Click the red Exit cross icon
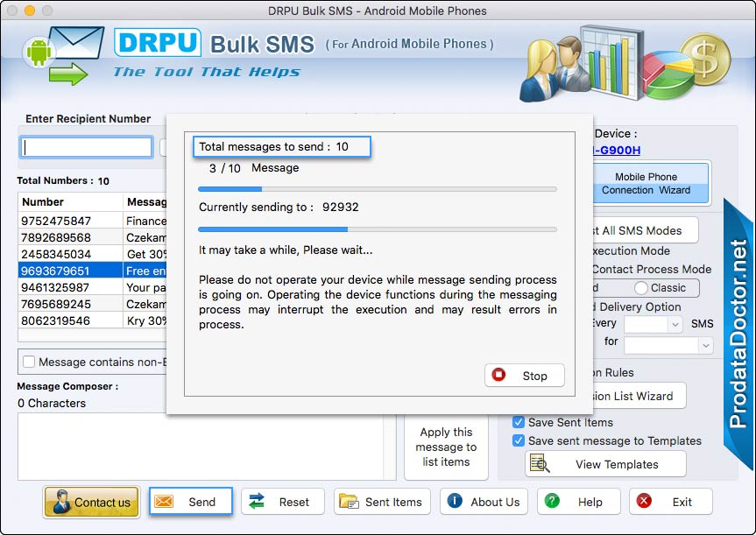The width and height of the screenshot is (756, 535). coord(644,501)
